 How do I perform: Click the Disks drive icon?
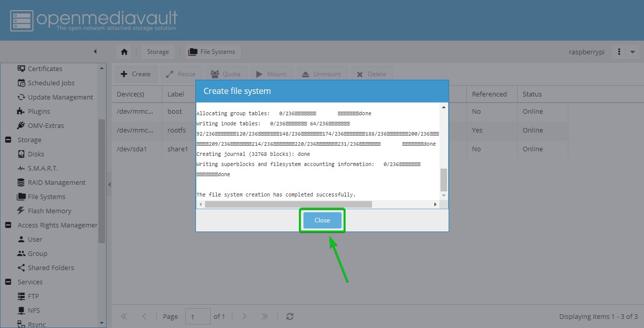pos(21,154)
